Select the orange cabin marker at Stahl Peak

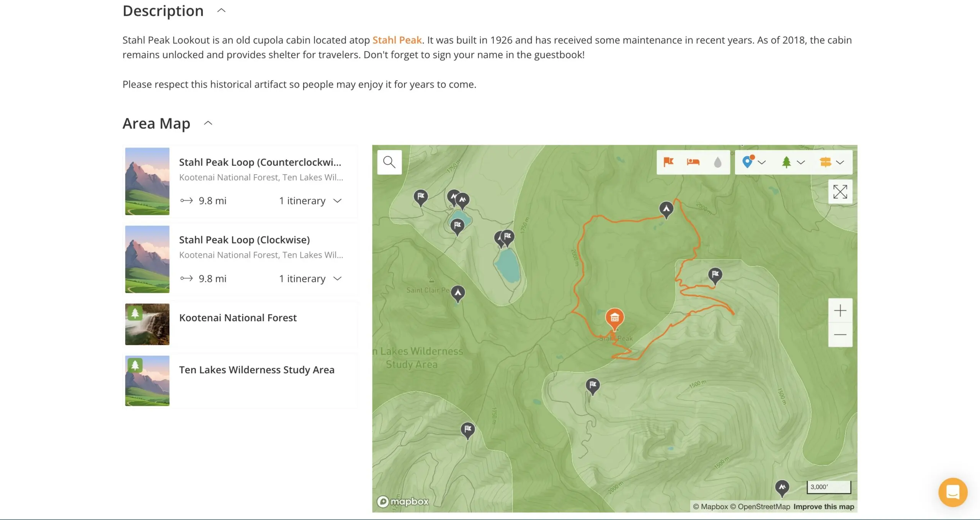tap(614, 317)
